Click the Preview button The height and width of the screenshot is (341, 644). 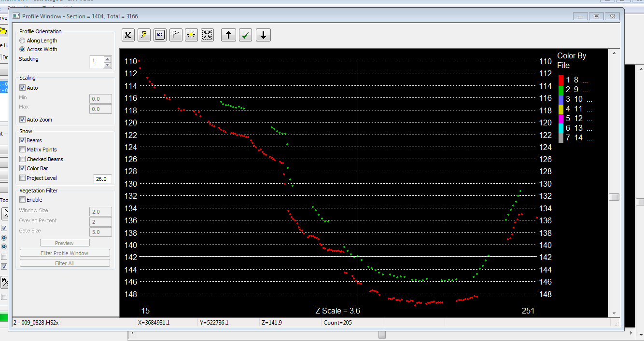[x=65, y=243]
